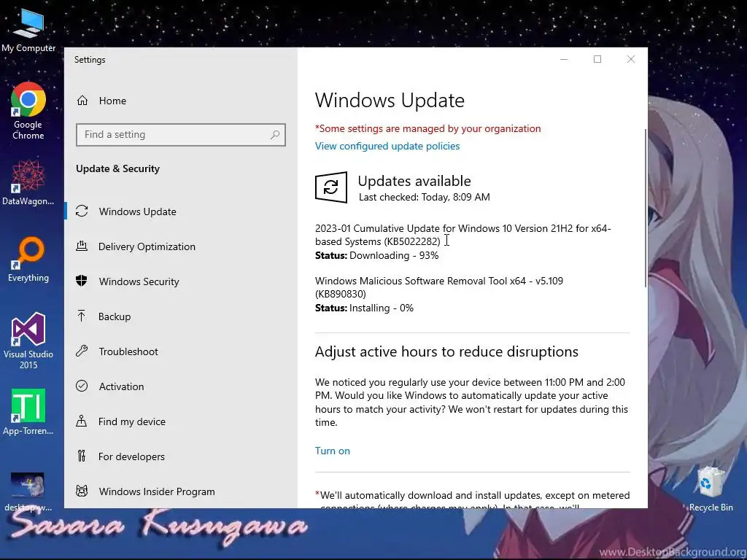Click the Windows Update heading
This screenshot has width=747, height=560.
(x=390, y=101)
